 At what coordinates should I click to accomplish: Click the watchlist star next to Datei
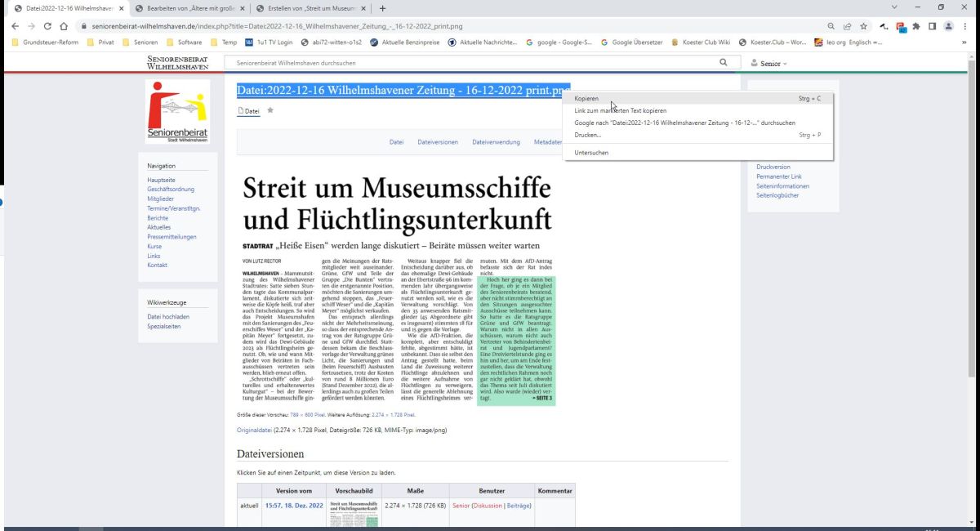tap(270, 110)
